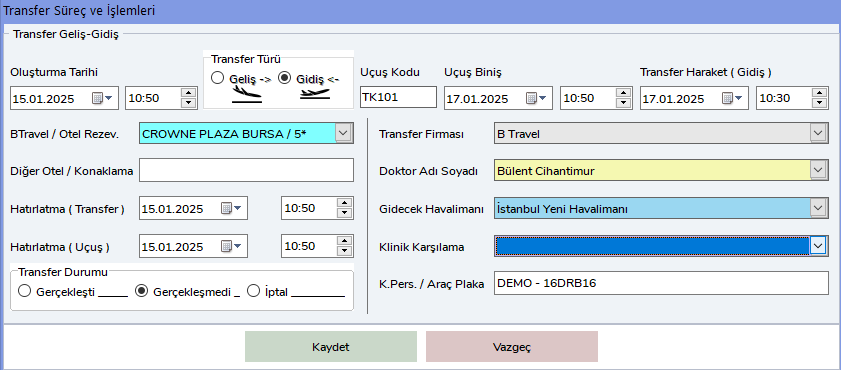The height and width of the screenshot is (370, 841).
Task: Click the Uçuş Kodu field showing TK101
Action: click(x=399, y=98)
